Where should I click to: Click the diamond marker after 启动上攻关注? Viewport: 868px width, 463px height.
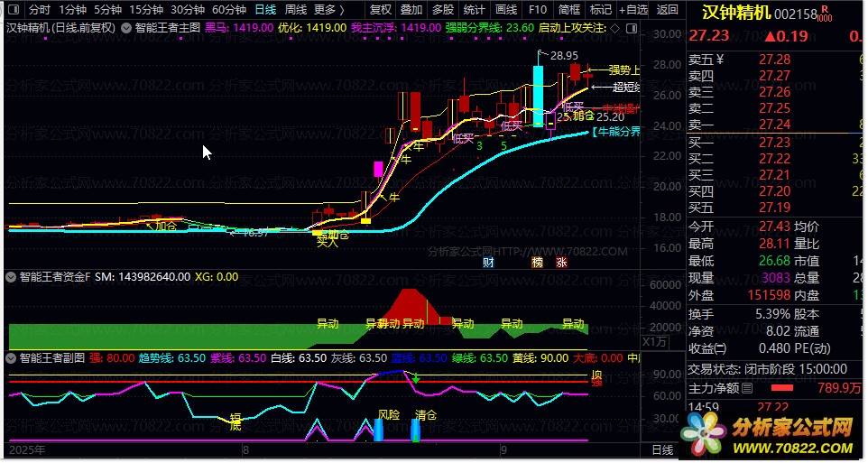[614, 28]
